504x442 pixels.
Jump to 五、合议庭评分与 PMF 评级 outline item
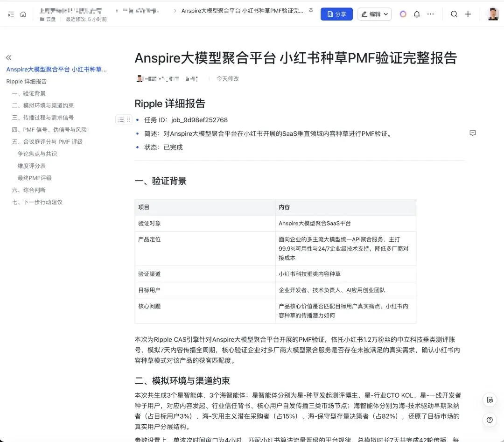point(47,142)
